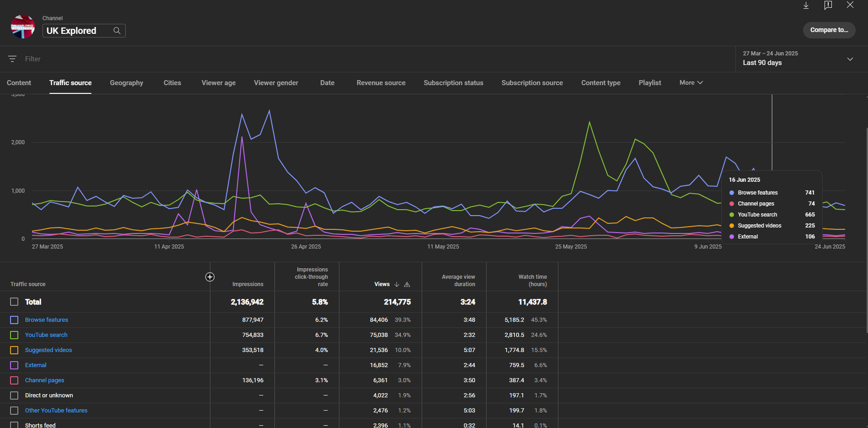The width and height of the screenshot is (868, 428).
Task: Click Browse features blue dot in tooltip
Action: pyautogui.click(x=732, y=193)
